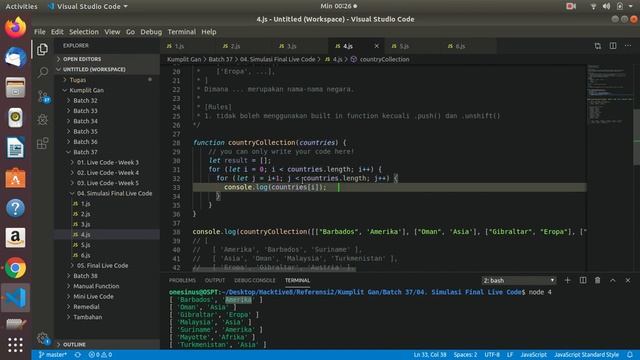
Task: Maximize the terminal panel size
Action: (x=613, y=280)
